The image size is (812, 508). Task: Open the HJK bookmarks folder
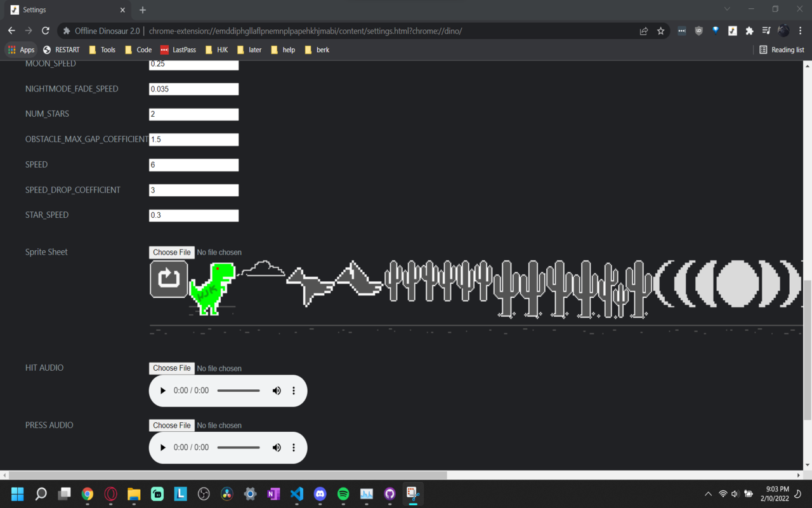click(216, 50)
